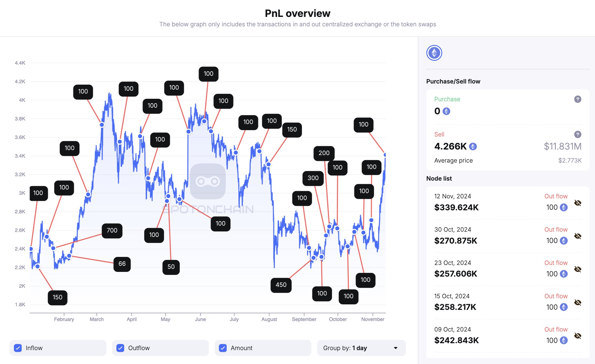
Task: Uncheck the Inflow checkbox
Action: (18, 348)
